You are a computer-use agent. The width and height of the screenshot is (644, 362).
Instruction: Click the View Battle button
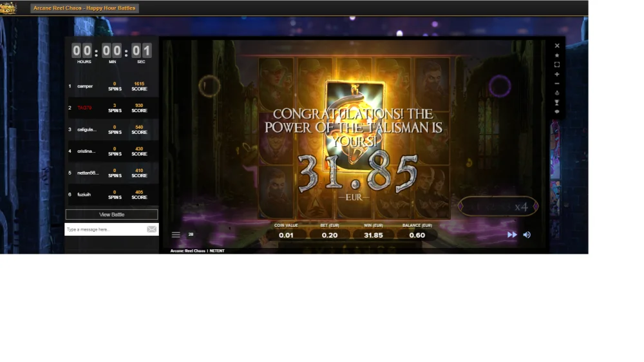point(111,214)
